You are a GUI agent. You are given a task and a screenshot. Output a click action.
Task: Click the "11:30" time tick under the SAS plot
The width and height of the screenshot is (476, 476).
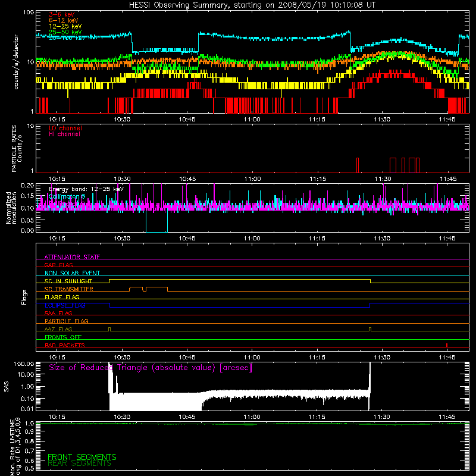[382, 417]
